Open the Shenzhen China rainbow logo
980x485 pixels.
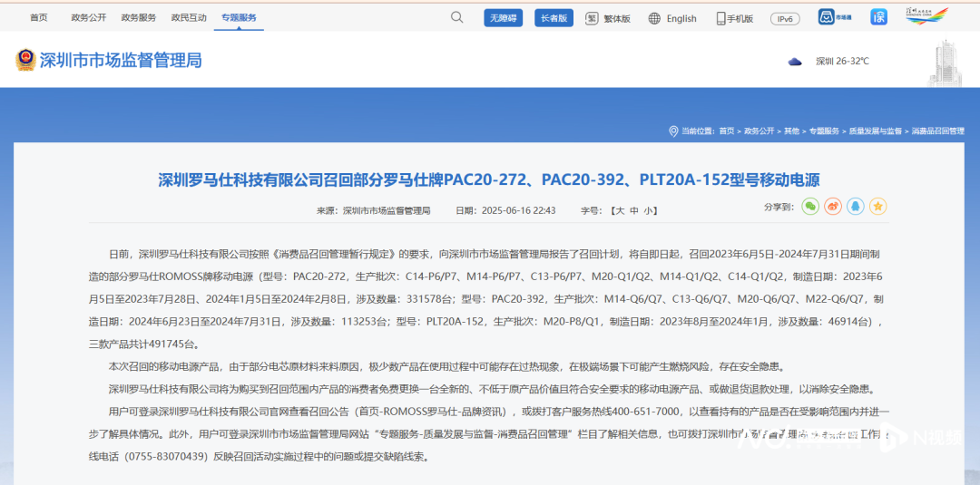pyautogui.click(x=926, y=16)
